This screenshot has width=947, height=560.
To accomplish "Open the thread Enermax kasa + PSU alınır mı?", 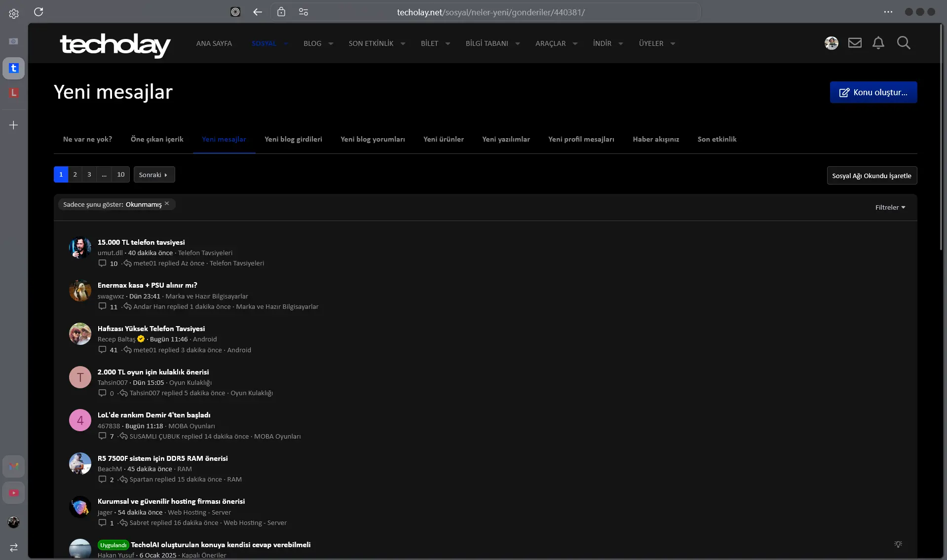I will click(147, 285).
